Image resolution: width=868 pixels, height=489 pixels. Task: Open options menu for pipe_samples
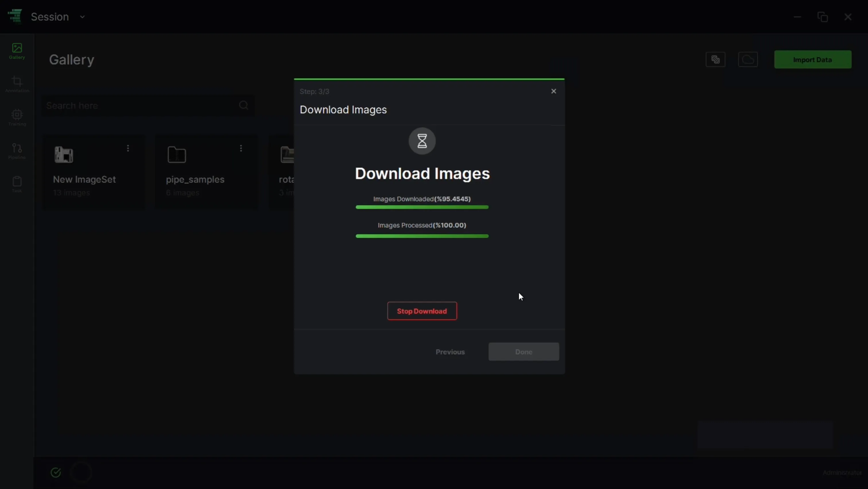(x=241, y=148)
